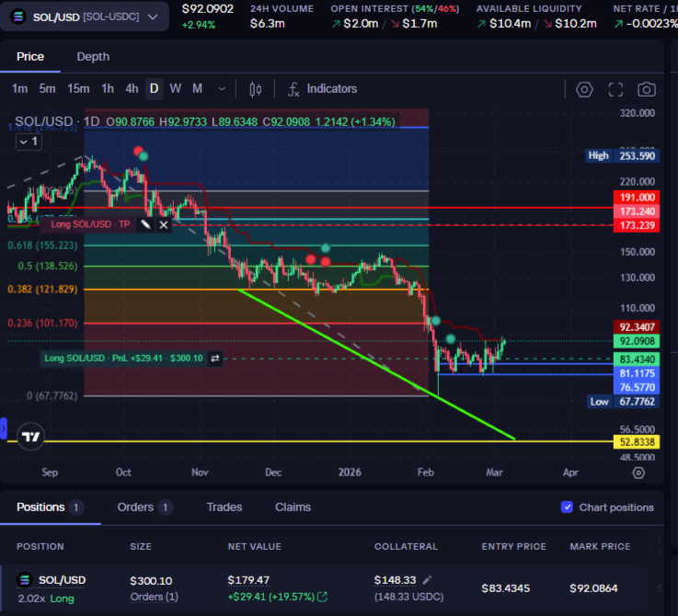
Task: Click the High 253.590 price label
Action: coord(623,155)
